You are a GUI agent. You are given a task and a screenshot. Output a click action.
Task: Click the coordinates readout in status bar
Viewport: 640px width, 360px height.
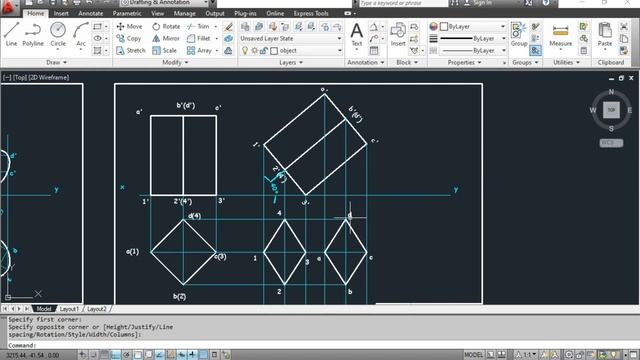click(x=32, y=355)
